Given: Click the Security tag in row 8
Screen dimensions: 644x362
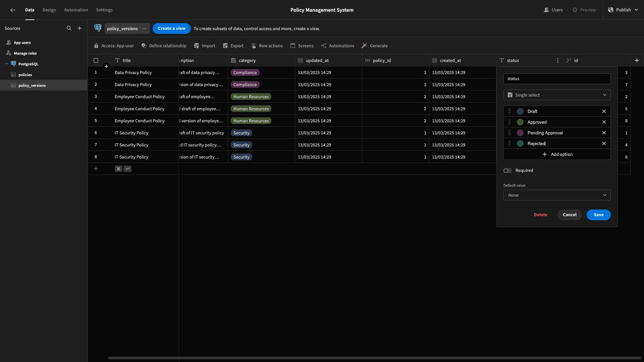Looking at the screenshot, I should [241, 157].
